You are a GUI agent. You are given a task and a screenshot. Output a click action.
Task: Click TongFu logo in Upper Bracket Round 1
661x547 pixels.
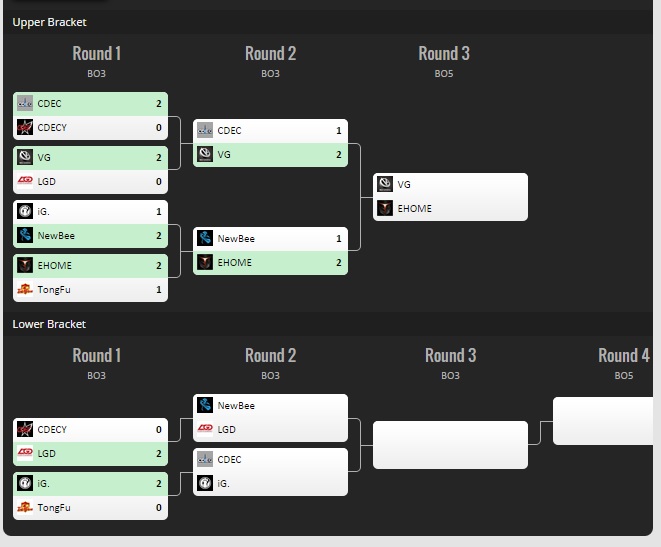point(25,289)
